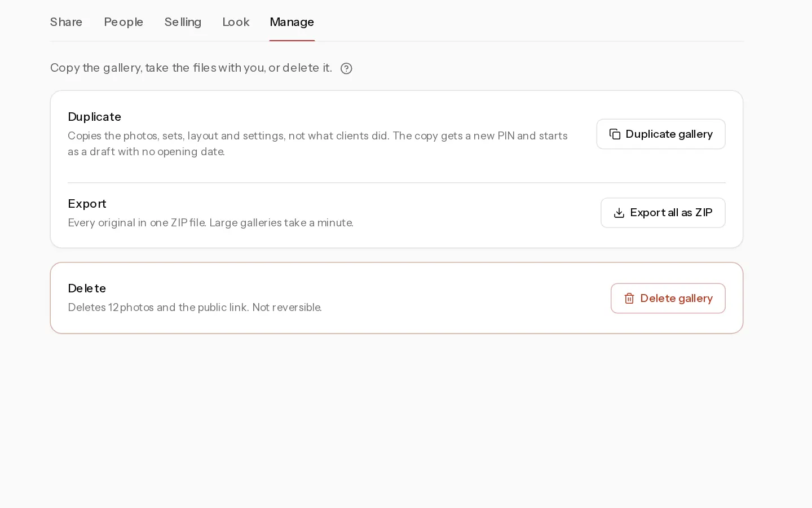
Task: Open the People tab
Action: pyautogui.click(x=123, y=22)
